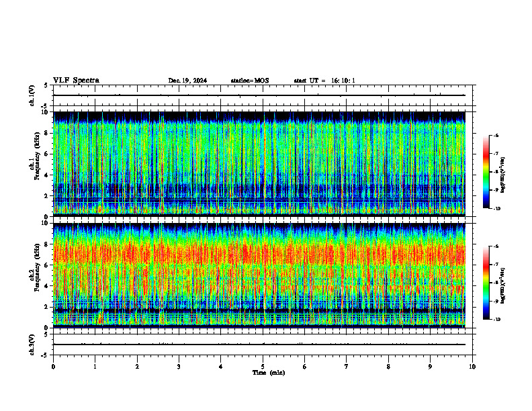Click the "station=MOS" header label
The image size is (532, 411).
[250, 81]
